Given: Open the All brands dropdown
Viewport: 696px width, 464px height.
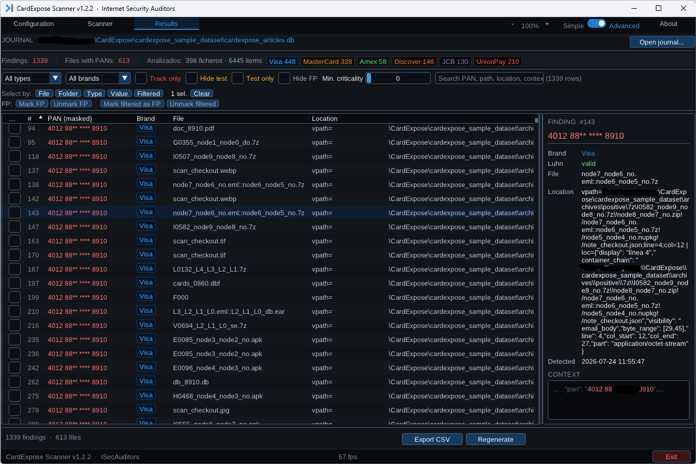Looking at the screenshot, I should [x=98, y=79].
